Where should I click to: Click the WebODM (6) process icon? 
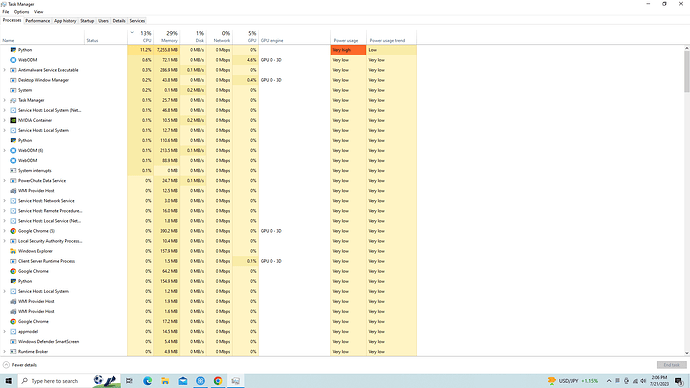pos(13,150)
